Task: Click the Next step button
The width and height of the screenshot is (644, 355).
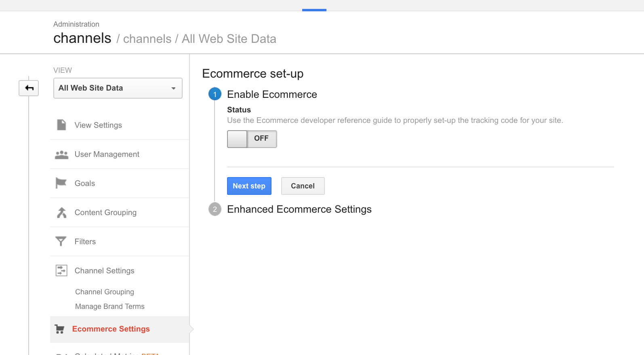Action: (249, 186)
